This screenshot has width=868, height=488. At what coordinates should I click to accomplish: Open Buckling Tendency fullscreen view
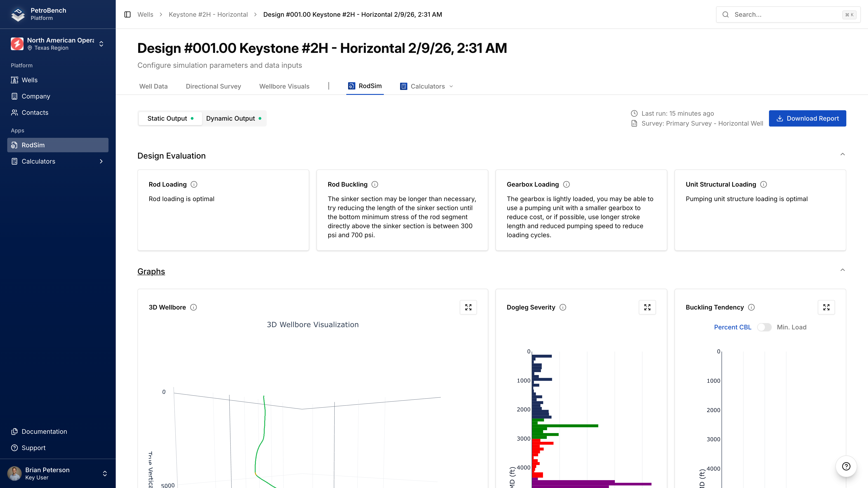point(826,307)
